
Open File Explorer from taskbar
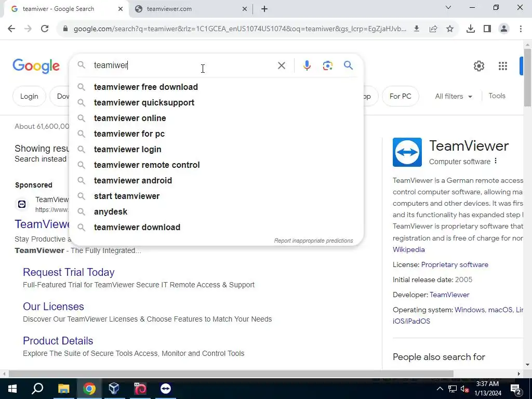pos(63,389)
